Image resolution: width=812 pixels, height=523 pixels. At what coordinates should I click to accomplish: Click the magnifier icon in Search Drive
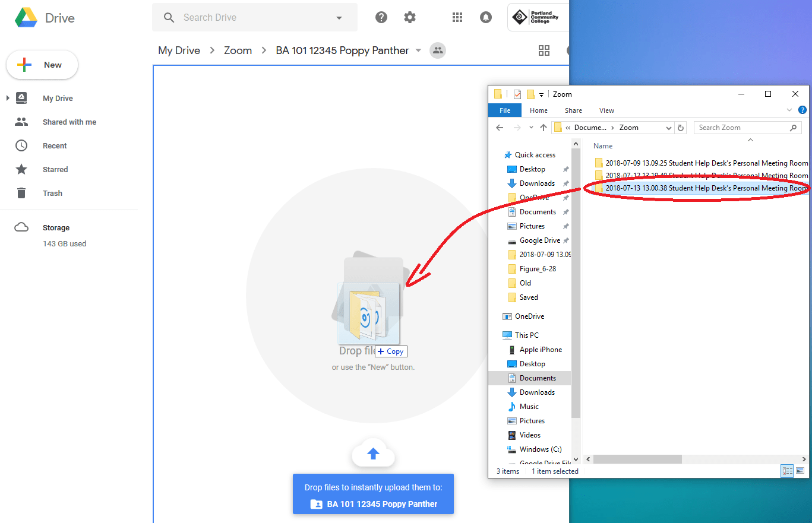point(169,18)
